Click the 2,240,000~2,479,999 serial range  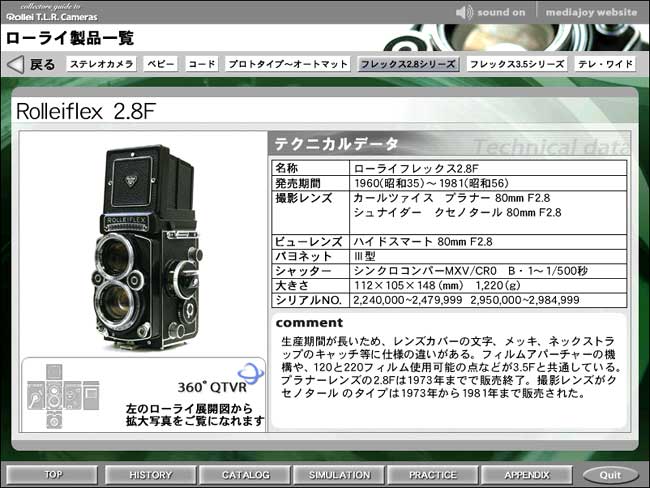point(407,300)
